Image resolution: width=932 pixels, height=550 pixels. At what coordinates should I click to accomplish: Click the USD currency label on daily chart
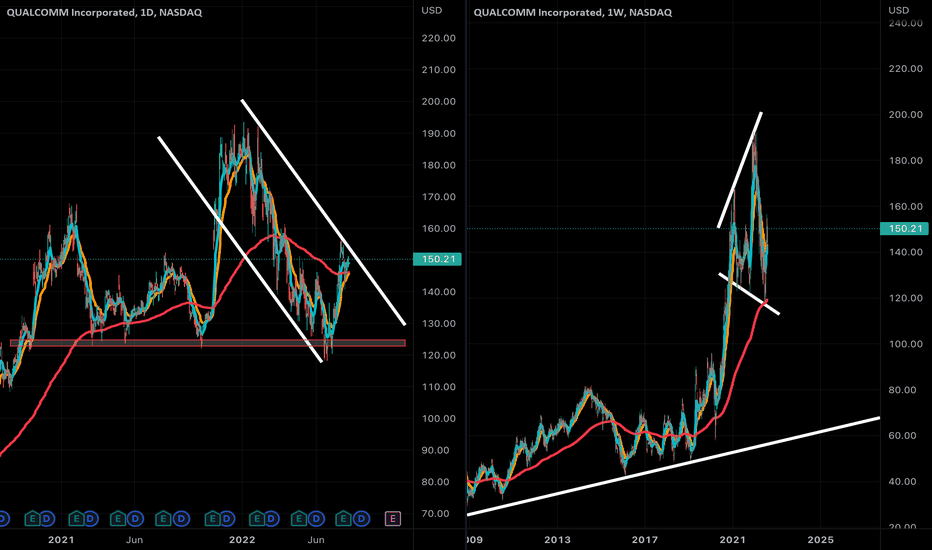[x=432, y=10]
